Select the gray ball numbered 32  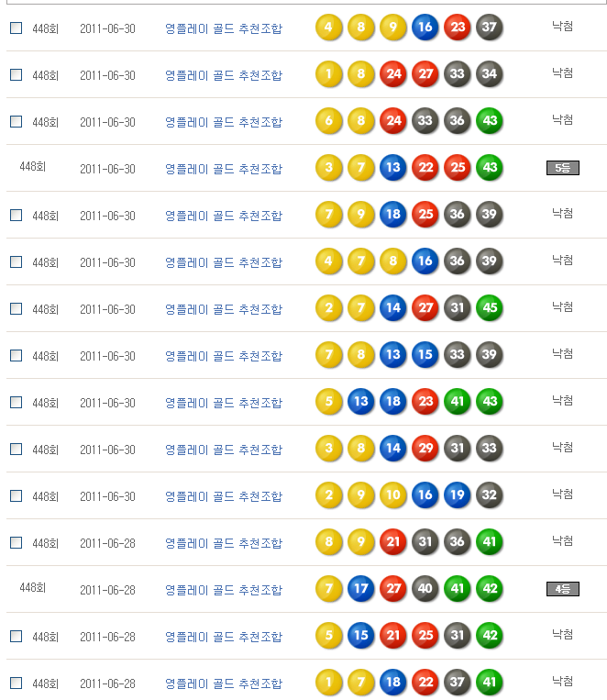tap(490, 495)
